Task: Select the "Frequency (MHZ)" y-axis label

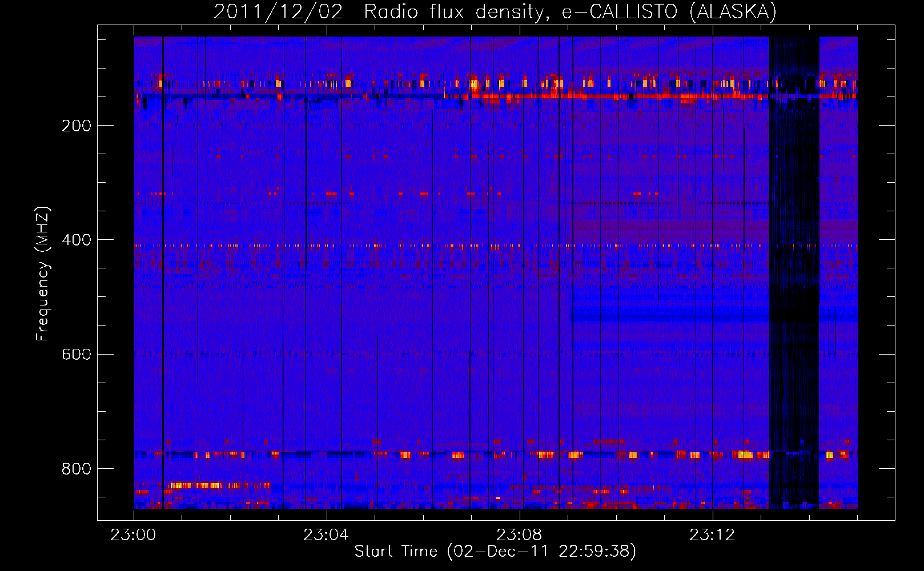Action: click(43, 274)
